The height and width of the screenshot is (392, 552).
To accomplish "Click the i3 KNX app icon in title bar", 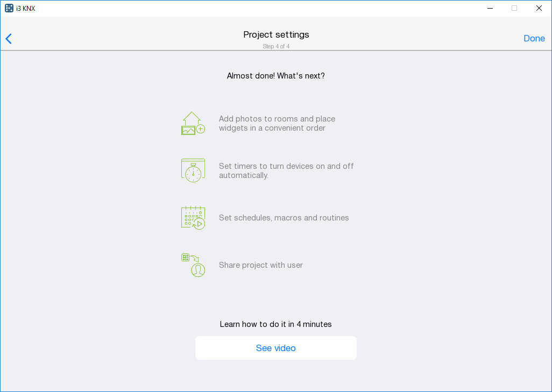I will [x=9, y=8].
